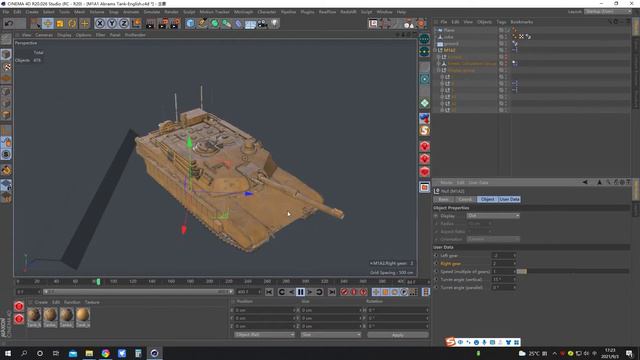Click the Spline pen tool icon

coord(202,23)
